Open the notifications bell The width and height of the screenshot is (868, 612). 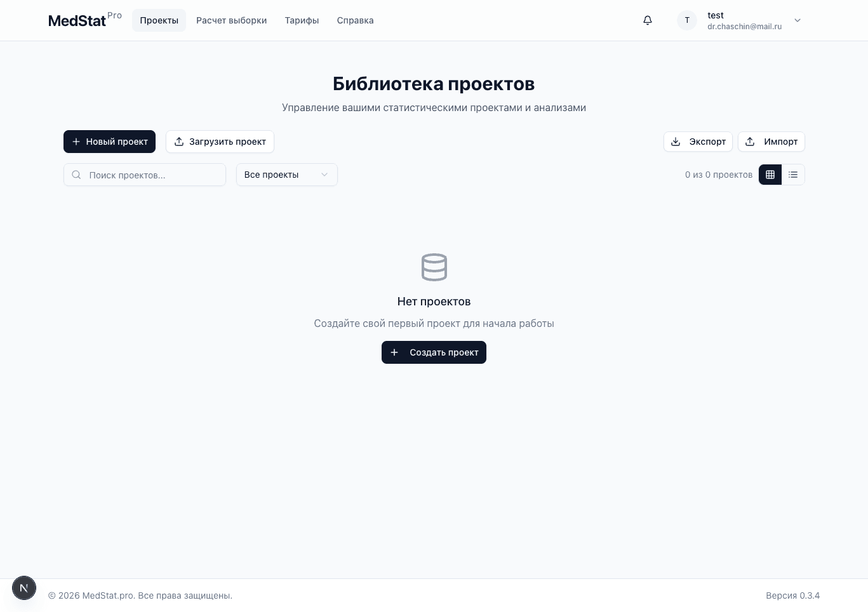coord(648,20)
